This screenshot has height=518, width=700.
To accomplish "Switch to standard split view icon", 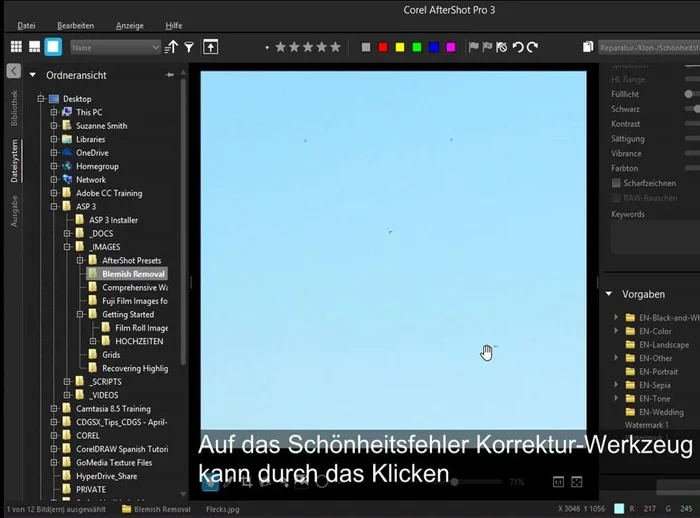I will coord(34,47).
